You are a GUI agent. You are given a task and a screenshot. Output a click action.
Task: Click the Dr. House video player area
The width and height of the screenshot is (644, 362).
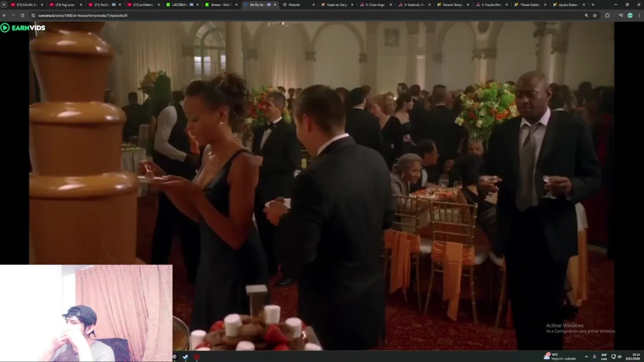(322, 186)
